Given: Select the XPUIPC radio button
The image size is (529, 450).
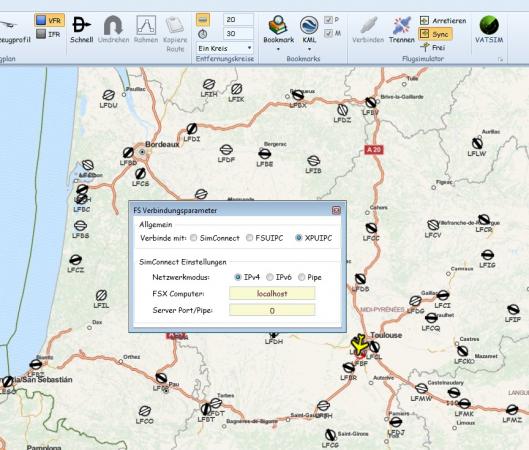Looking at the screenshot, I should coord(299,238).
